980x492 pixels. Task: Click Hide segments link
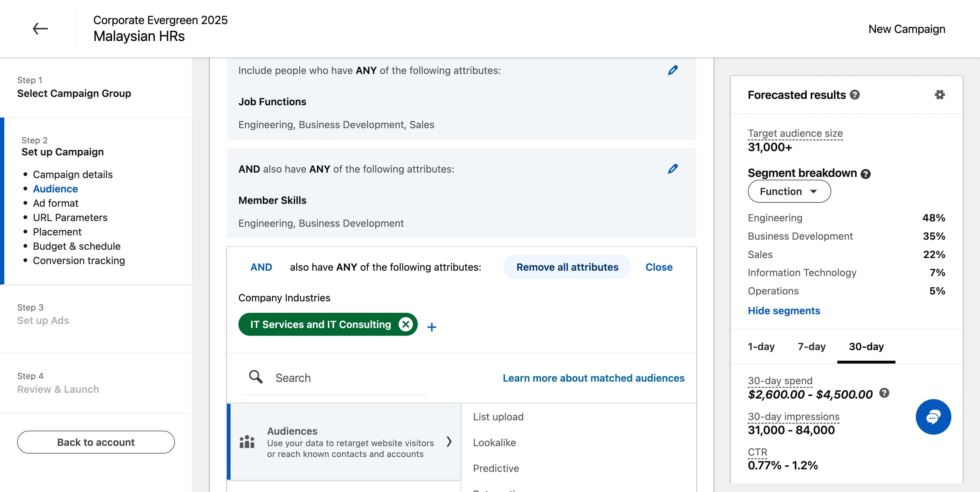click(x=784, y=311)
